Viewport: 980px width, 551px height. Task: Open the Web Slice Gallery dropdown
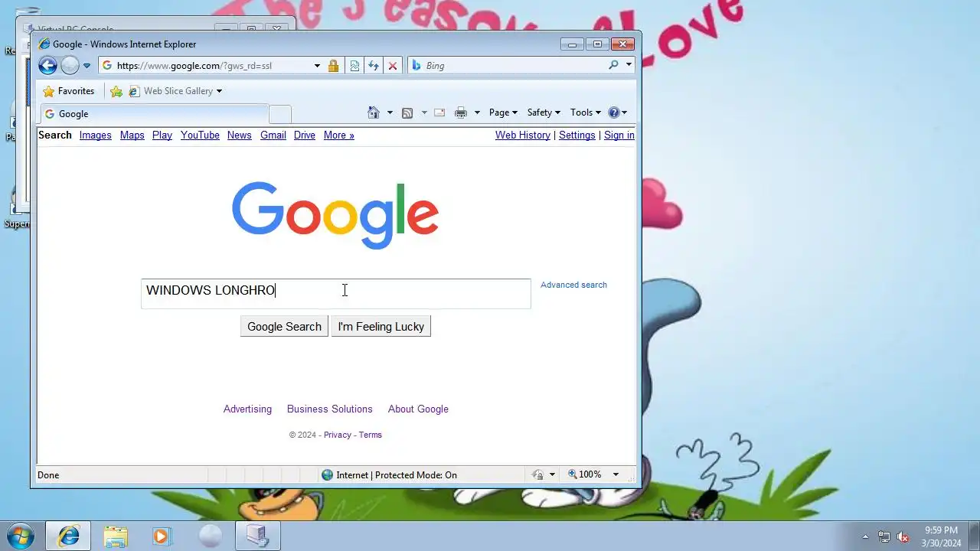(175, 91)
